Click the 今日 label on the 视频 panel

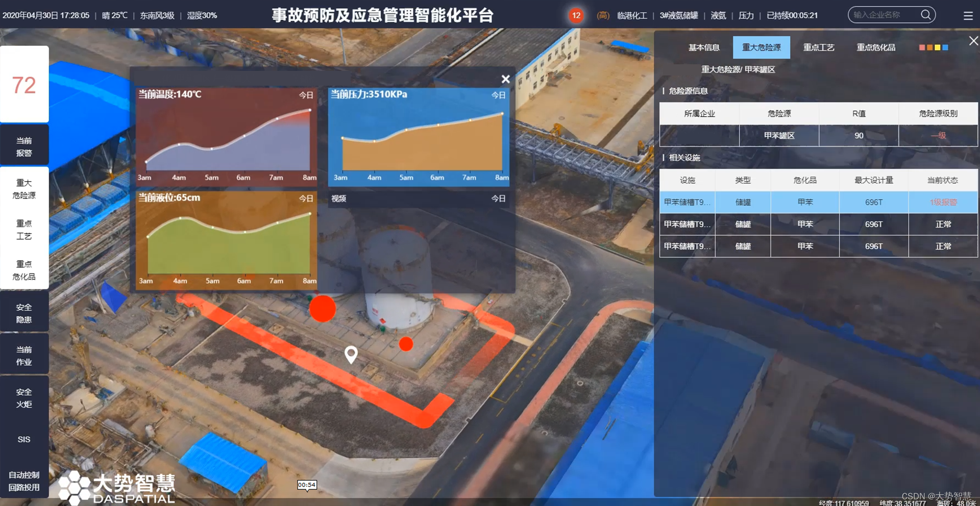498,198
